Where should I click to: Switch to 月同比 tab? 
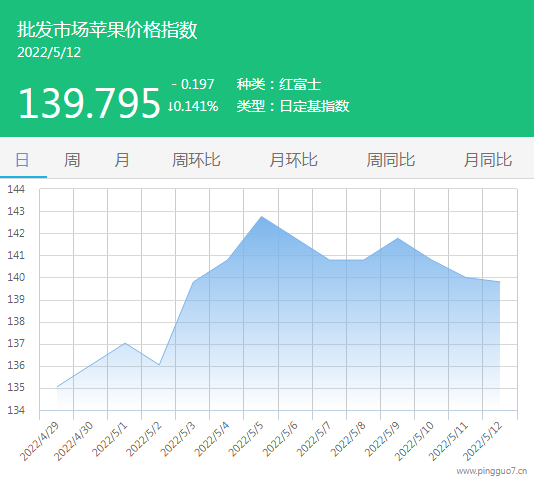tap(488, 160)
